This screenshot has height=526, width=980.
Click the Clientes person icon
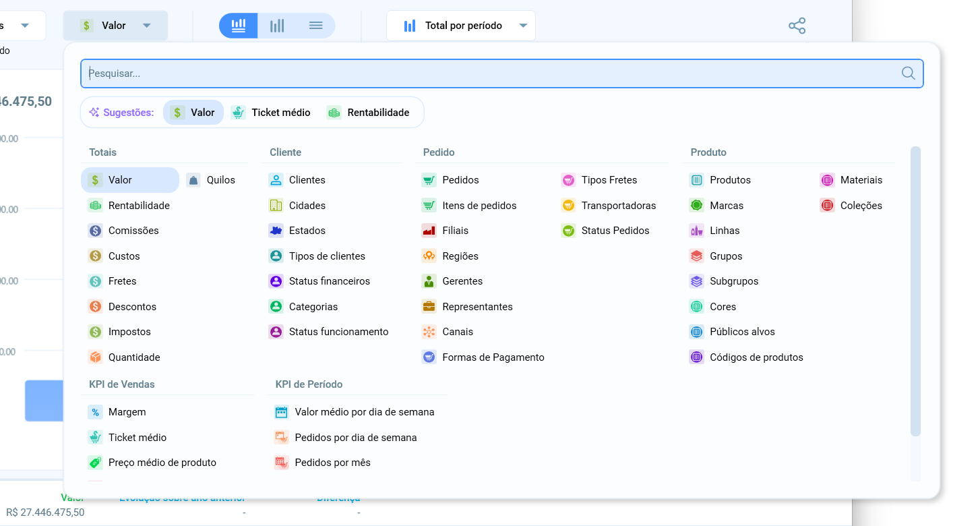(x=276, y=180)
